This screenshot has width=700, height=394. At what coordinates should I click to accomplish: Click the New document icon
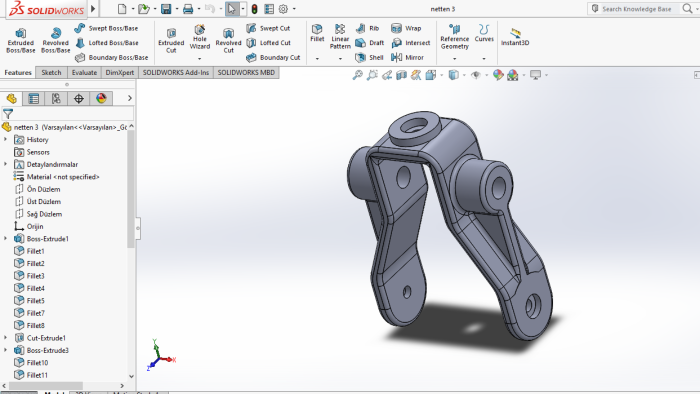pos(122,9)
